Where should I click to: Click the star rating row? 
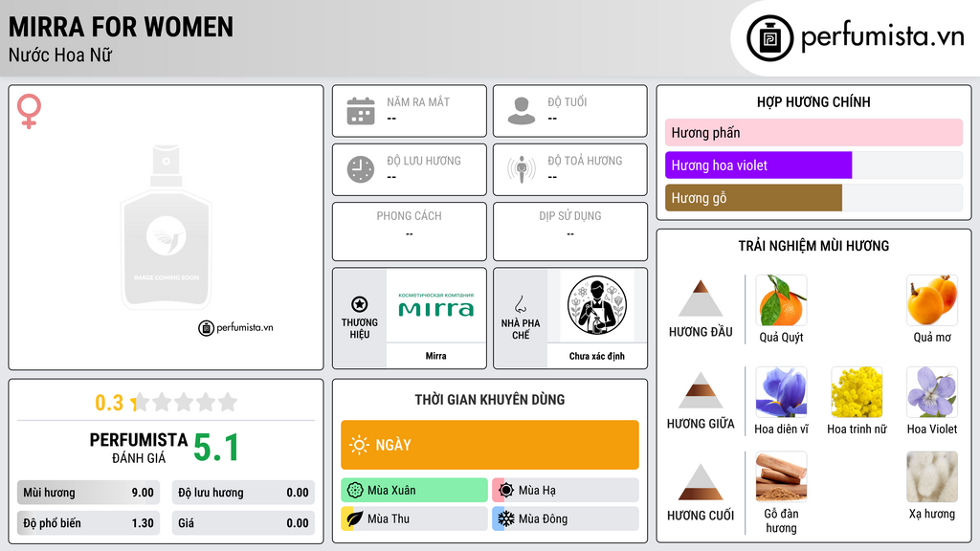pos(185,402)
